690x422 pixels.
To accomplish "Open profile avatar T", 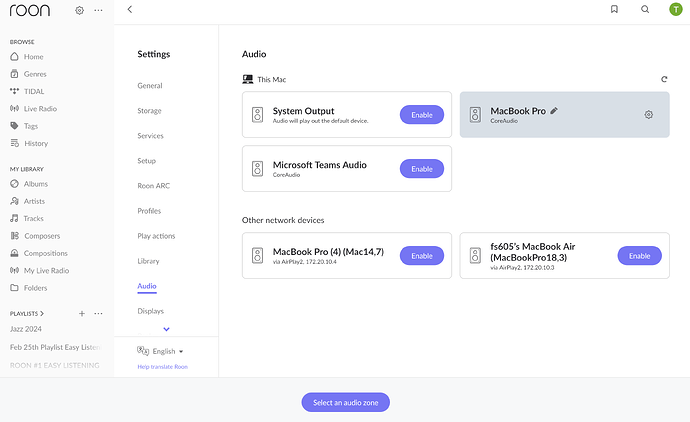I will (x=675, y=9).
